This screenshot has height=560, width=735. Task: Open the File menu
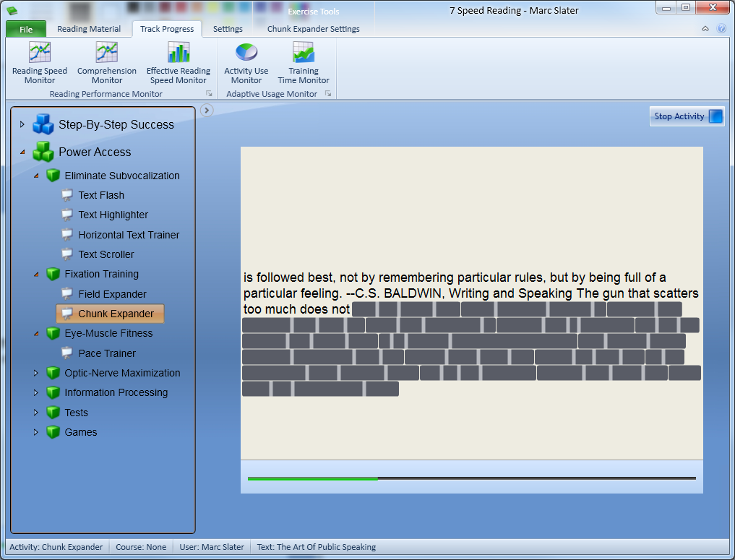[x=26, y=29]
